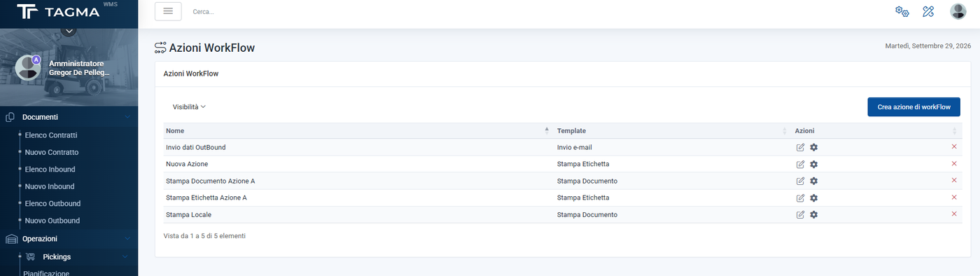Click the Pickings cart icon
Screen dimensions: 980x276
coord(30,257)
